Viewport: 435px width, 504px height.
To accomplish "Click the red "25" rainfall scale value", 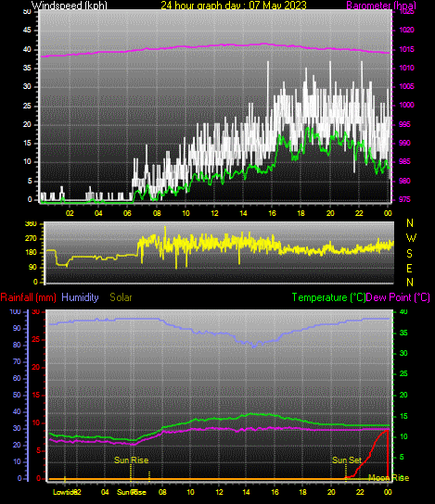I will click(36, 340).
